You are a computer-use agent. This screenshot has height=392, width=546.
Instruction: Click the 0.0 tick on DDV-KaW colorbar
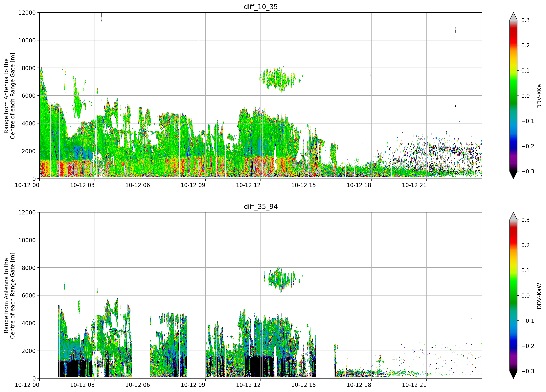(x=525, y=295)
